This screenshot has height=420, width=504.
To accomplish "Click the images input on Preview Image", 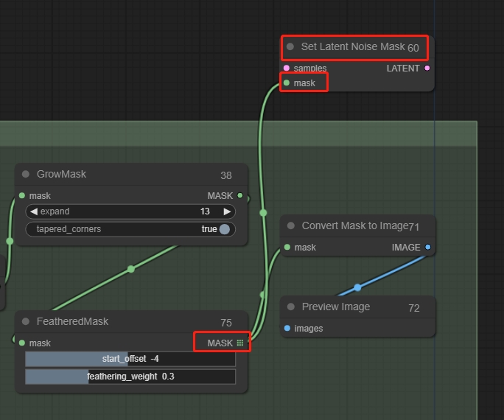I will [x=287, y=329].
